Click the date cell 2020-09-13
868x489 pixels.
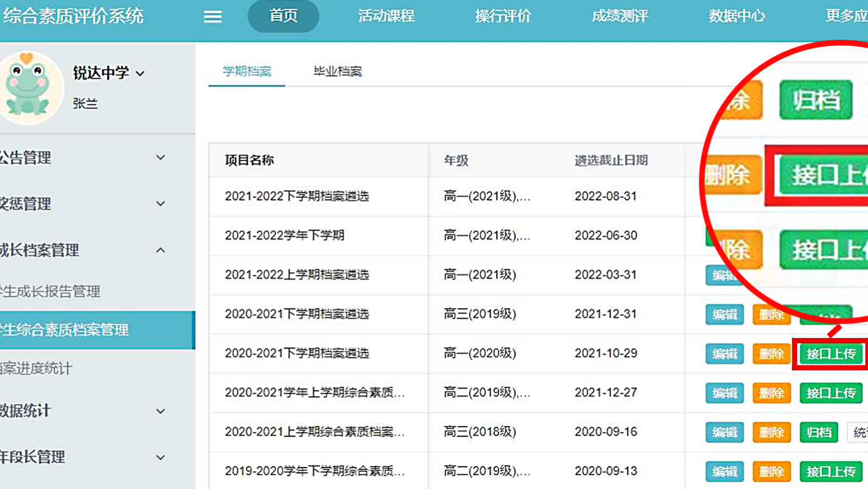pyautogui.click(x=605, y=471)
